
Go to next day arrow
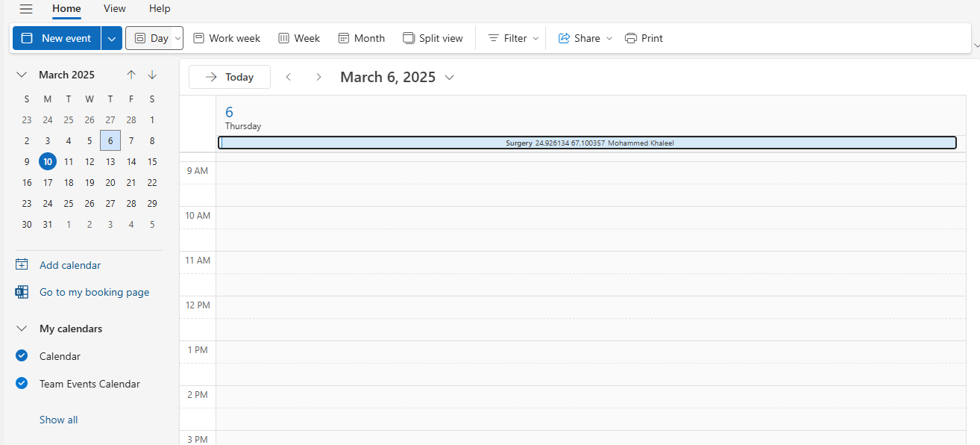click(x=318, y=77)
